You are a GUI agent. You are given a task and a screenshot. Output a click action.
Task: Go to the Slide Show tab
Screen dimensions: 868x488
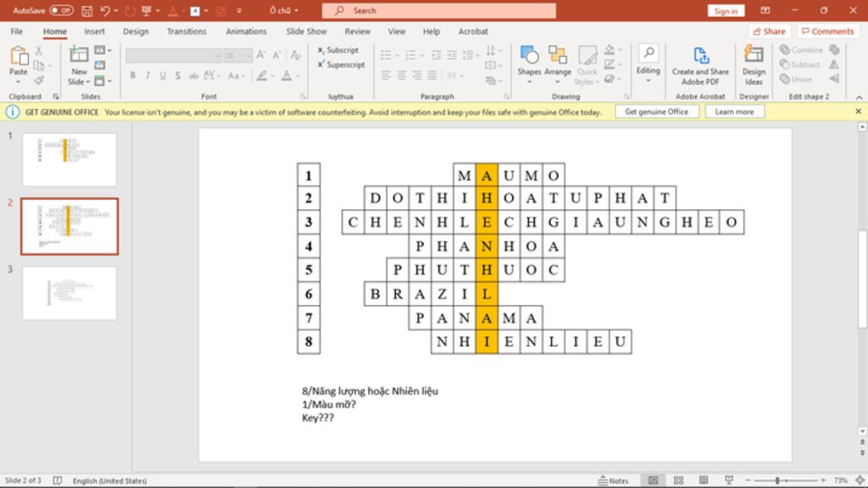306,31
